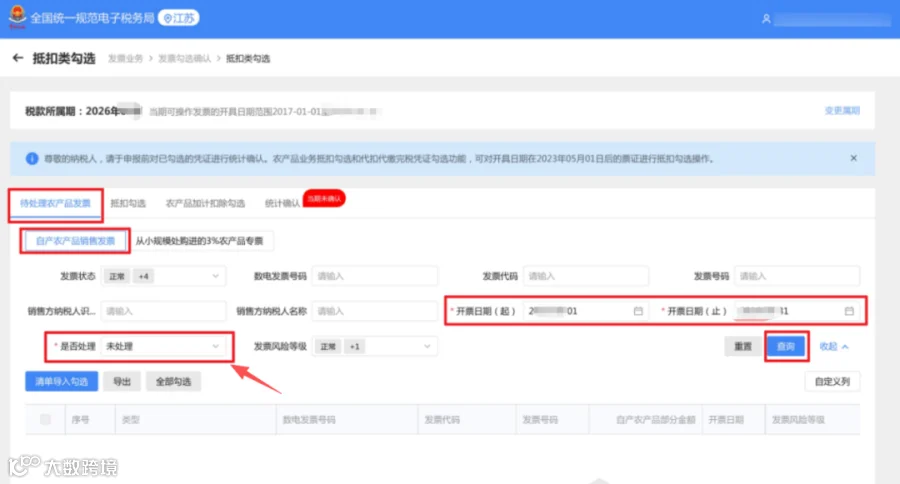Click the 销售方纳税人识别号 input field
This screenshot has width=900, height=484.
tap(164, 311)
